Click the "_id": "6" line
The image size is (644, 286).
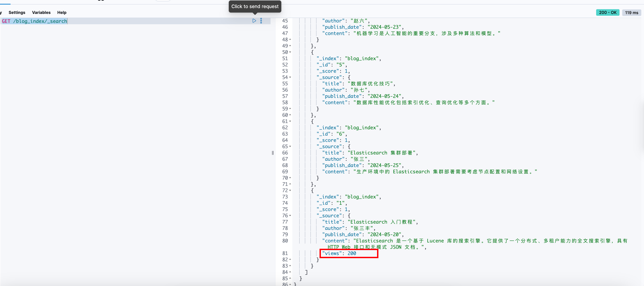coord(331,134)
